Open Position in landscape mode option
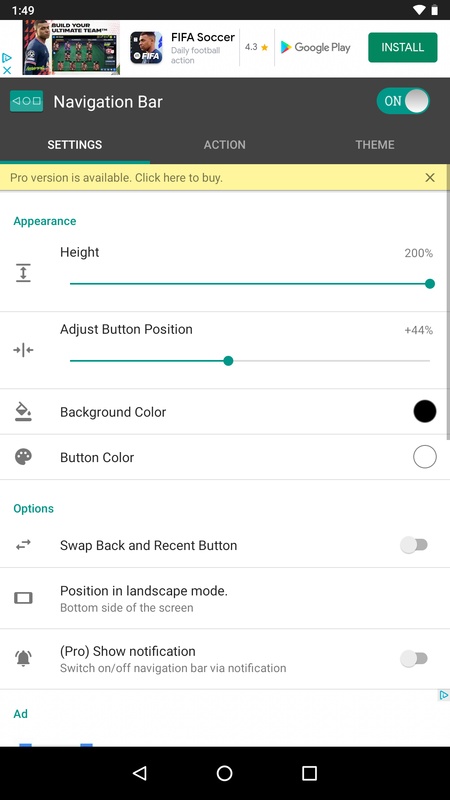The height and width of the screenshot is (800, 450). (225, 598)
